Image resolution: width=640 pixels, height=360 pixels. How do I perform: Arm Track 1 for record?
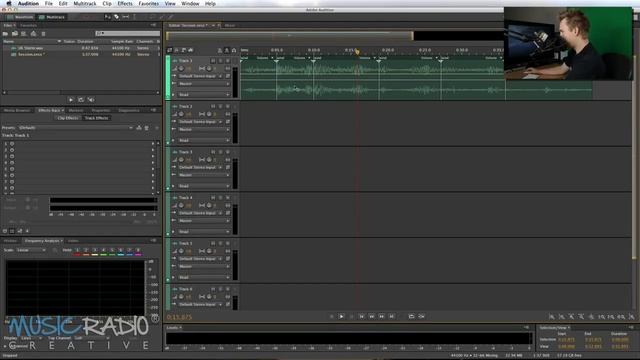coord(228,61)
